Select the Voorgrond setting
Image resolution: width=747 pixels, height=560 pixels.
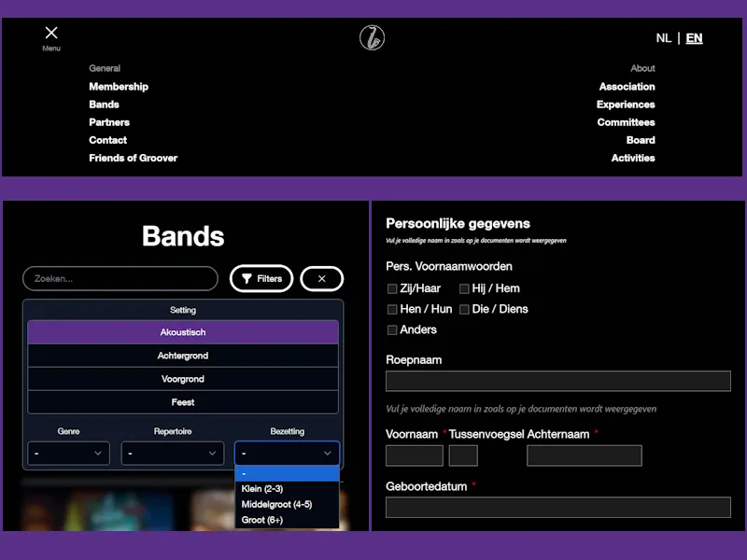coord(183,379)
